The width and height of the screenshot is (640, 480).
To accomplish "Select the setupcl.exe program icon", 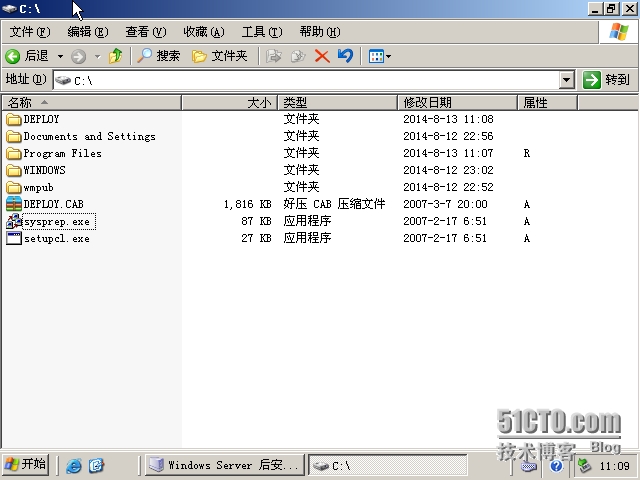I will 14,238.
